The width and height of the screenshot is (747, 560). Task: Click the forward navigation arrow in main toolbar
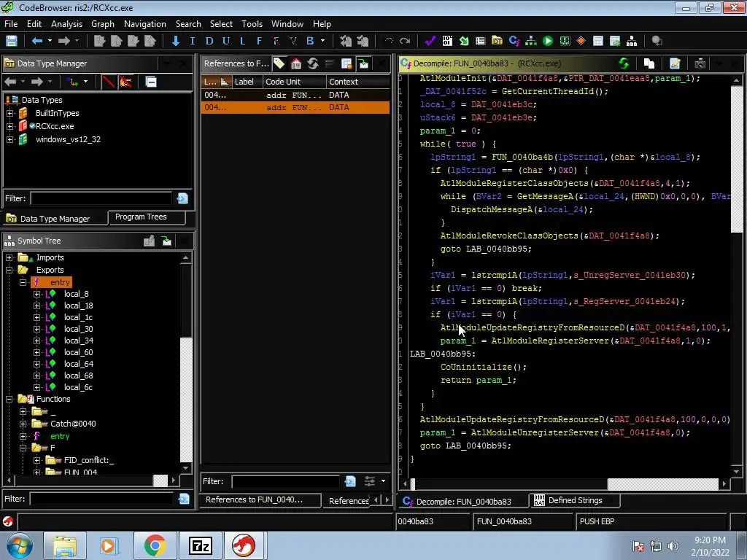tap(64, 41)
